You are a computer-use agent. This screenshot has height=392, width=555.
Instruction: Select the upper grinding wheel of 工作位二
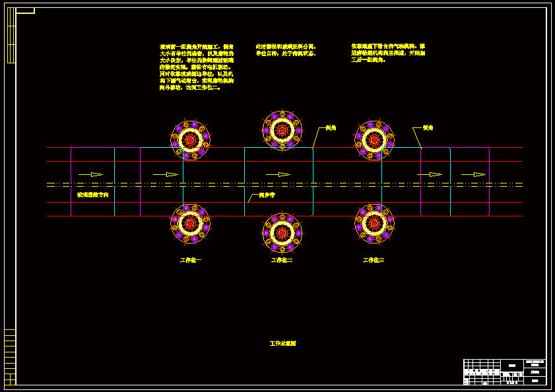(282, 130)
